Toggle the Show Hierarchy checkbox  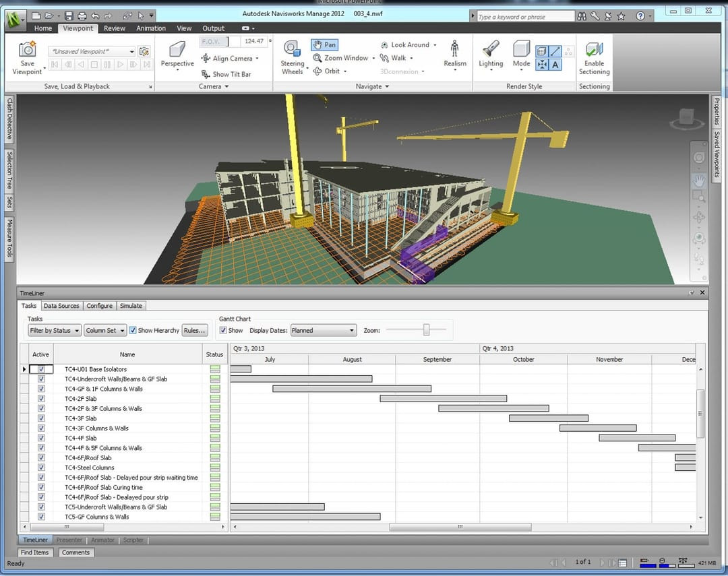[x=133, y=330]
